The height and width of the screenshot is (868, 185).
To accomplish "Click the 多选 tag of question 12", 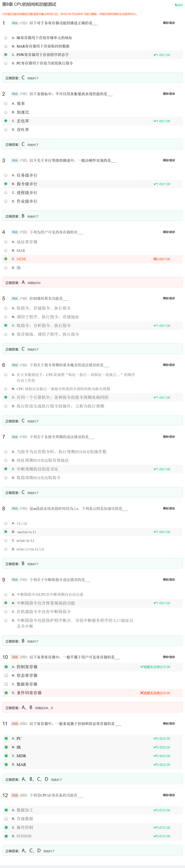I will point(15,795).
